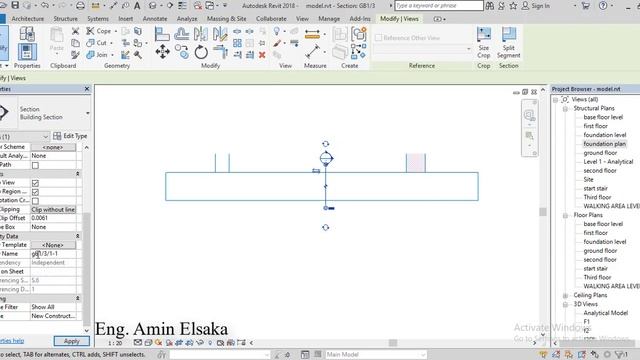Open the Manage ribbon tab
The height and width of the screenshot is (360, 640).
pos(329,19)
